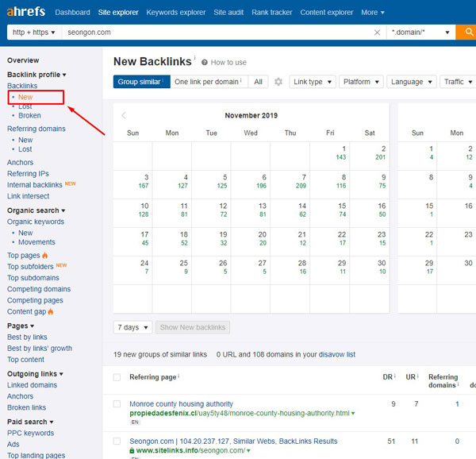476x459 pixels.
Task: Open the Link type filter dropdown
Action: pyautogui.click(x=313, y=82)
